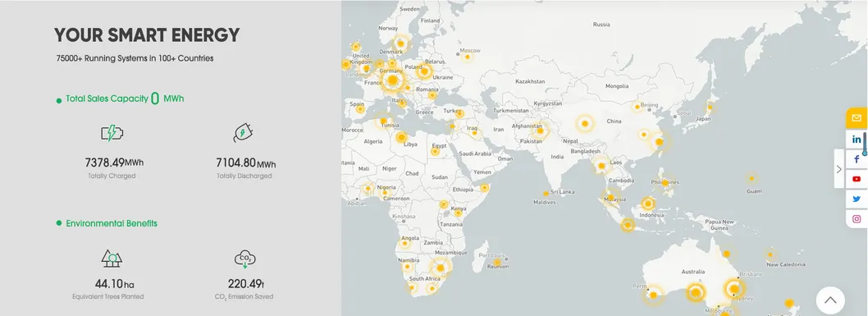Viewport: 868px width, 316px height.
Task: Select the New Caledonia map marker
Action: (770, 254)
